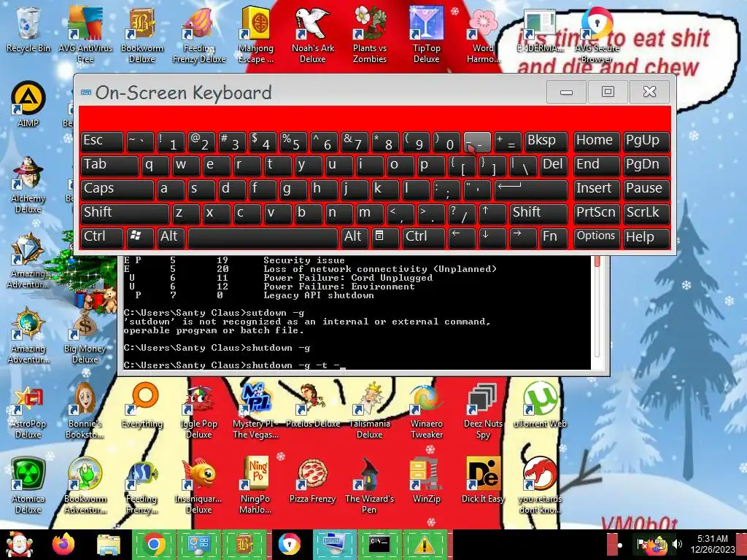Open Mystery PI The Vegas shortcut
Image resolution: width=747 pixels, height=560 pixels.
point(256,411)
